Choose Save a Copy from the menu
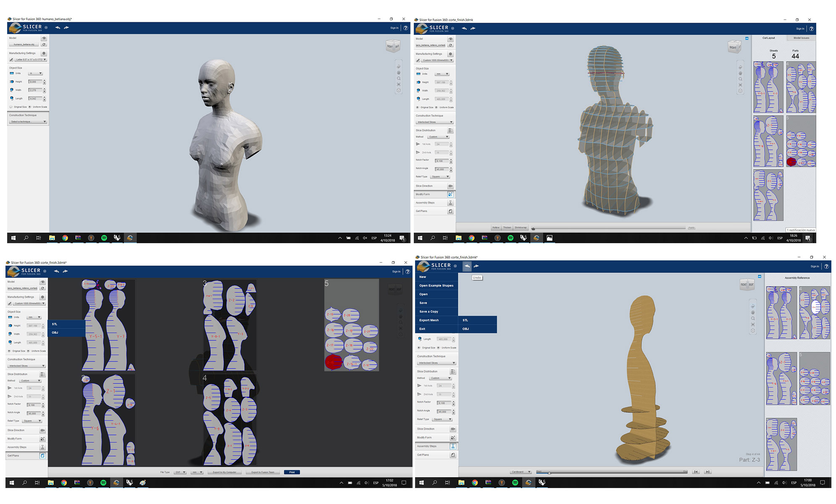This screenshot has height=504, width=836. [x=429, y=312]
